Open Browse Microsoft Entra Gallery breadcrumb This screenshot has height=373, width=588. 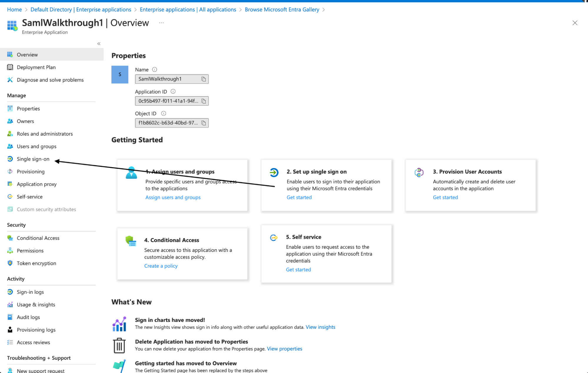tap(282, 9)
